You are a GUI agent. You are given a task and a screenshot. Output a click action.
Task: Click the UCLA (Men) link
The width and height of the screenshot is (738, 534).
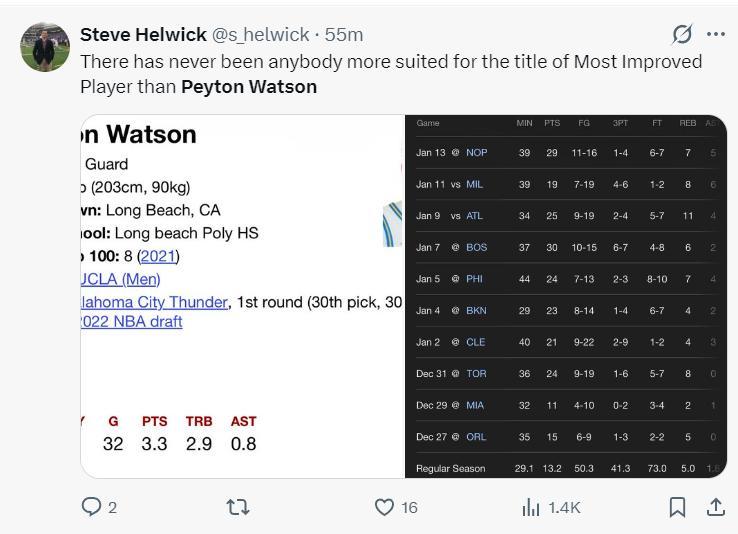(x=120, y=279)
